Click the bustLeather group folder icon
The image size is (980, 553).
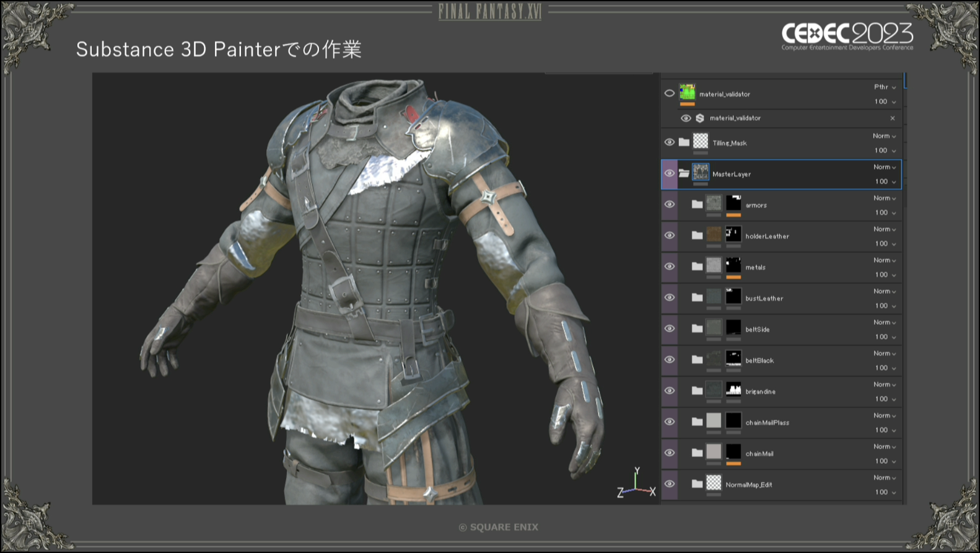[x=697, y=297]
